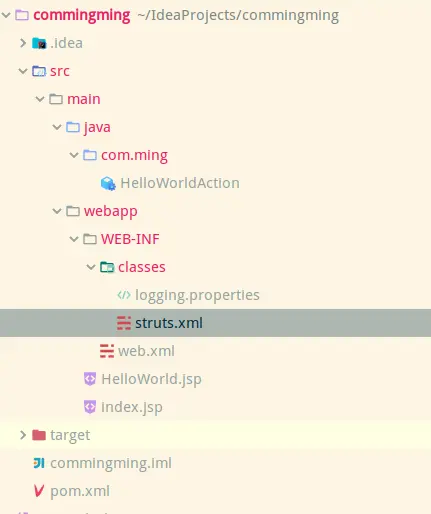Collapse the WEB-INF folder

tap(74, 239)
